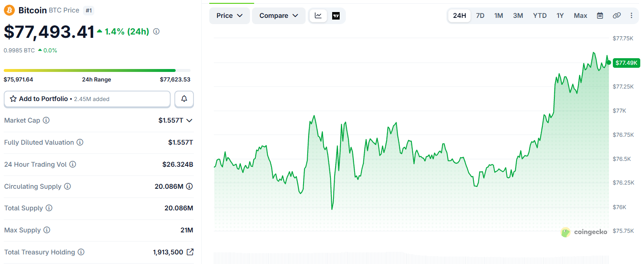Open the Price dropdown

[230, 16]
